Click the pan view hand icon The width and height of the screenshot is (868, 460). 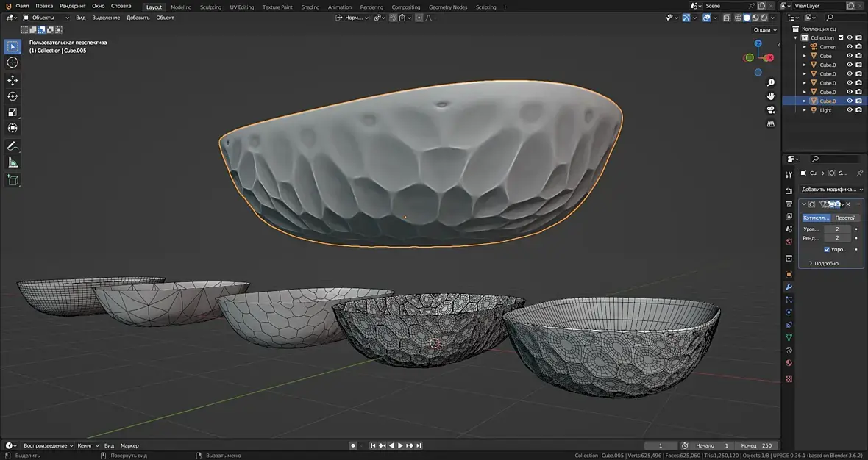point(771,96)
